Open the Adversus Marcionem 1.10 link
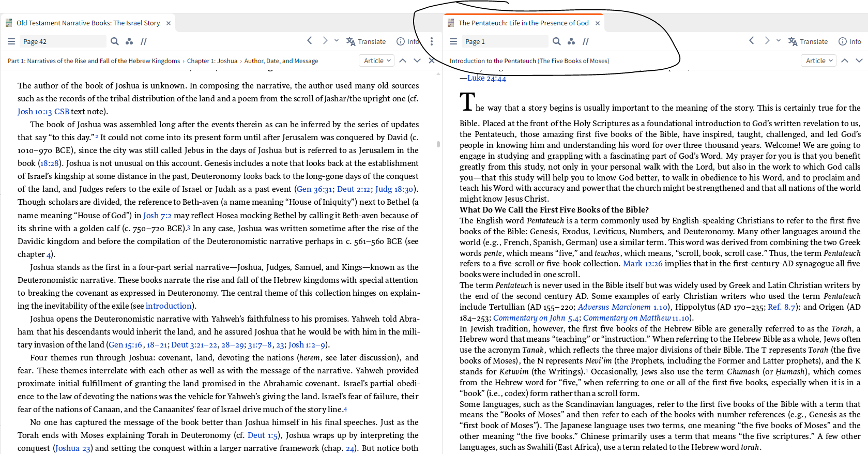Viewport: 868px width, 454px height. (622, 307)
